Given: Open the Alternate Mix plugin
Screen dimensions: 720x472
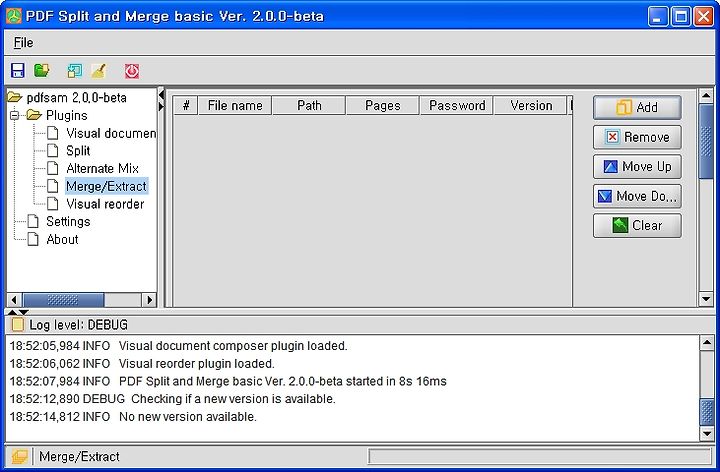Looking at the screenshot, I should point(102,169).
